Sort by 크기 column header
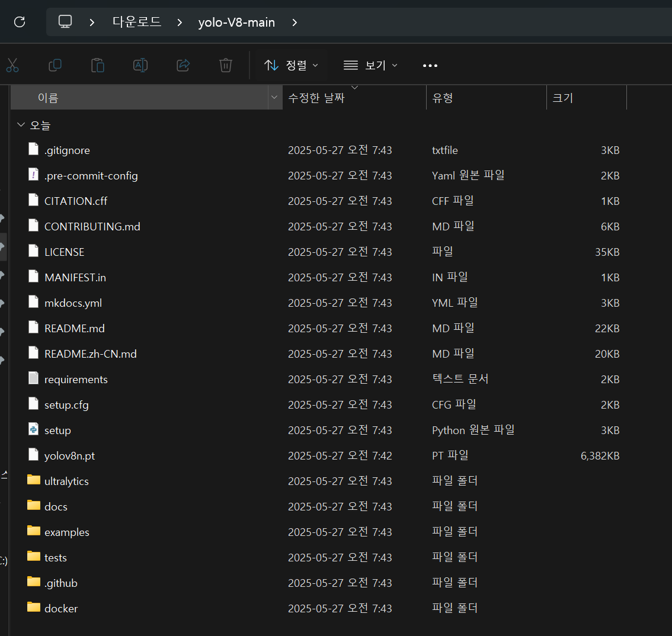 pos(587,98)
